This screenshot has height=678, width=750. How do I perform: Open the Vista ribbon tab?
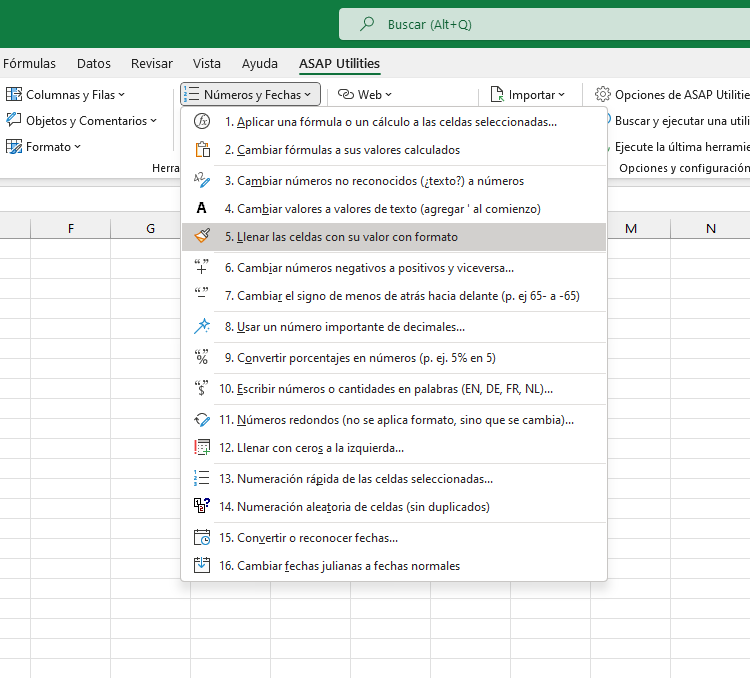point(207,64)
